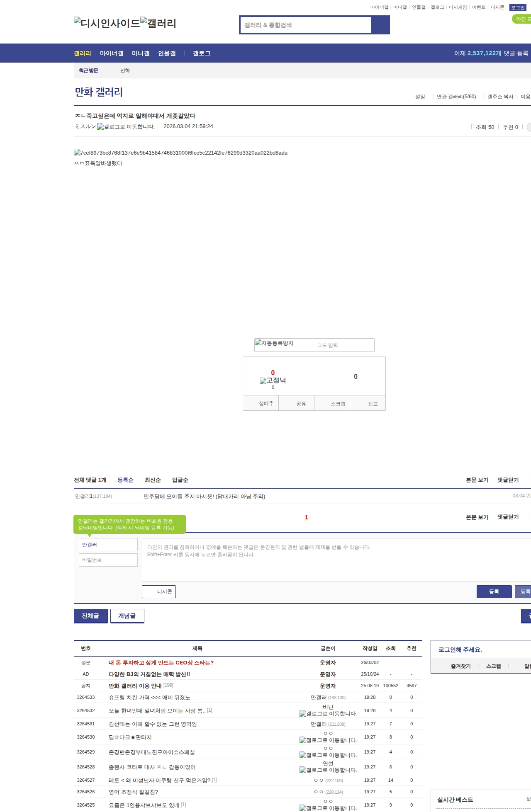Share the post with the 공유 button
The image size is (531, 812).
tap(297, 403)
